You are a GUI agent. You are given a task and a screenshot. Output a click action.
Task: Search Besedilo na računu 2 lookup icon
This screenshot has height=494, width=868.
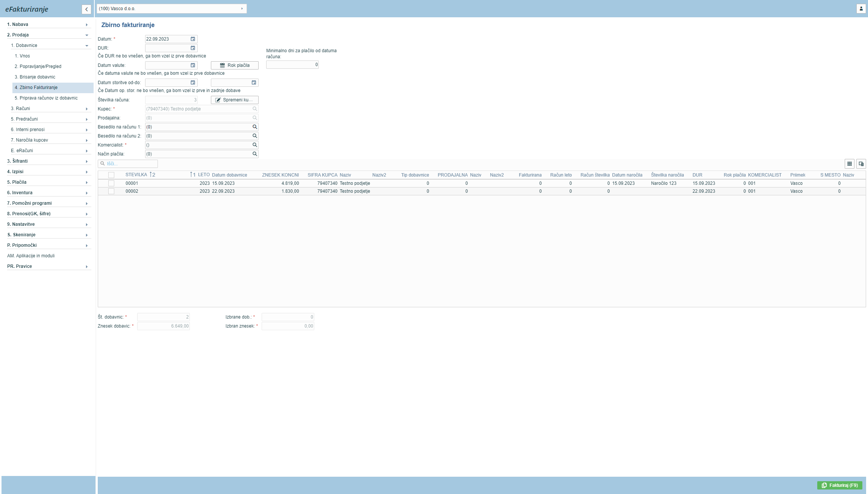[254, 136]
